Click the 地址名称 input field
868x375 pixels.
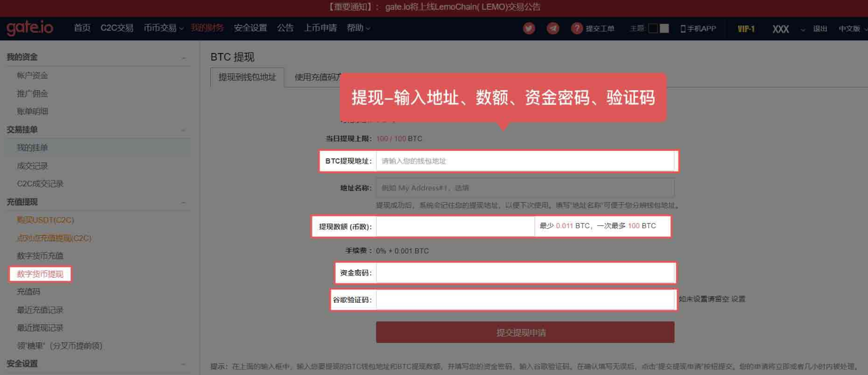pyautogui.click(x=525, y=188)
